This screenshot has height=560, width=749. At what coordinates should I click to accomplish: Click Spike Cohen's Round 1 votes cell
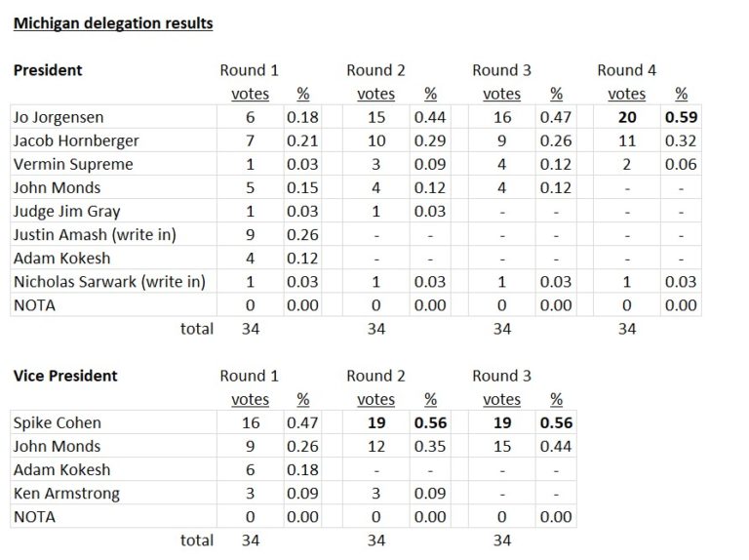(250, 422)
